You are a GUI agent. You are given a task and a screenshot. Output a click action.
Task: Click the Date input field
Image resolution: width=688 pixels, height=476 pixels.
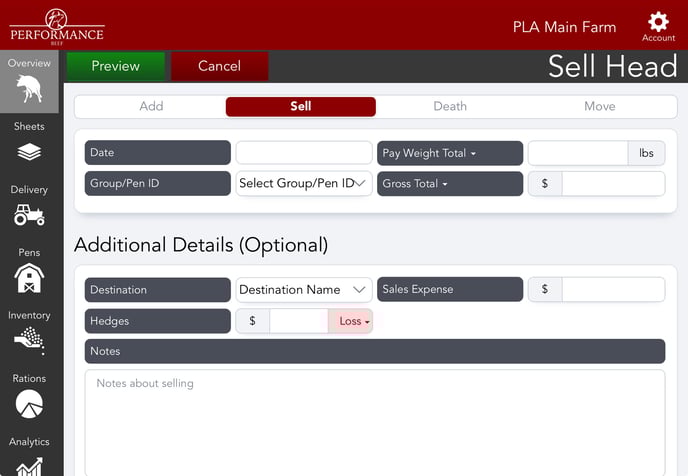pyautogui.click(x=304, y=153)
